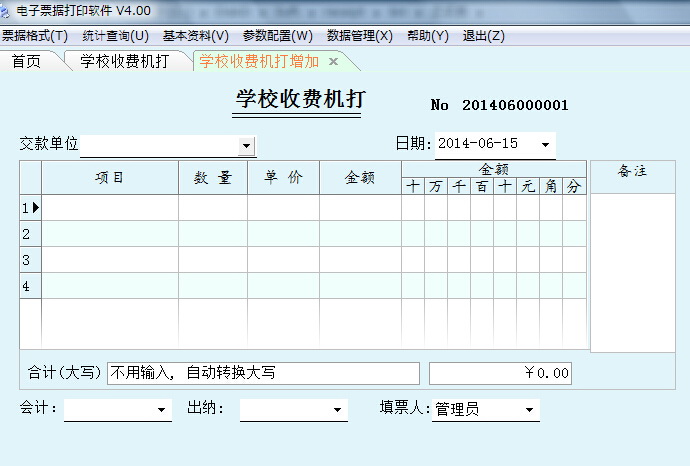Click the 数量 cell in row 1
The width and height of the screenshot is (690, 466).
[x=213, y=208]
